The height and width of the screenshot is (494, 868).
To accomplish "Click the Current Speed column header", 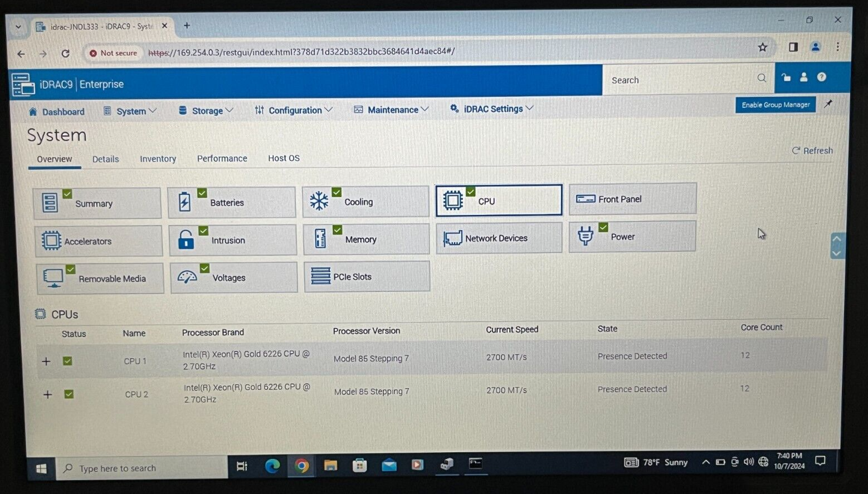I will (512, 330).
